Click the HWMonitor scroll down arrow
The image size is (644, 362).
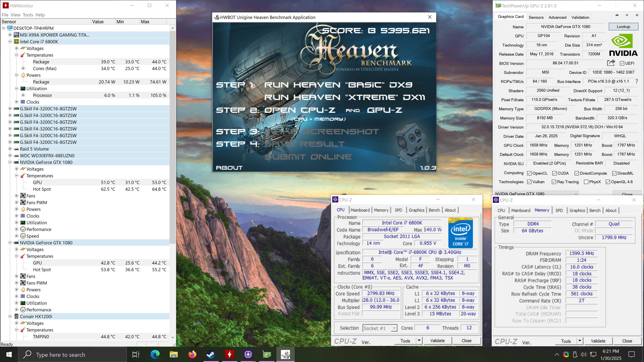pos(173,337)
